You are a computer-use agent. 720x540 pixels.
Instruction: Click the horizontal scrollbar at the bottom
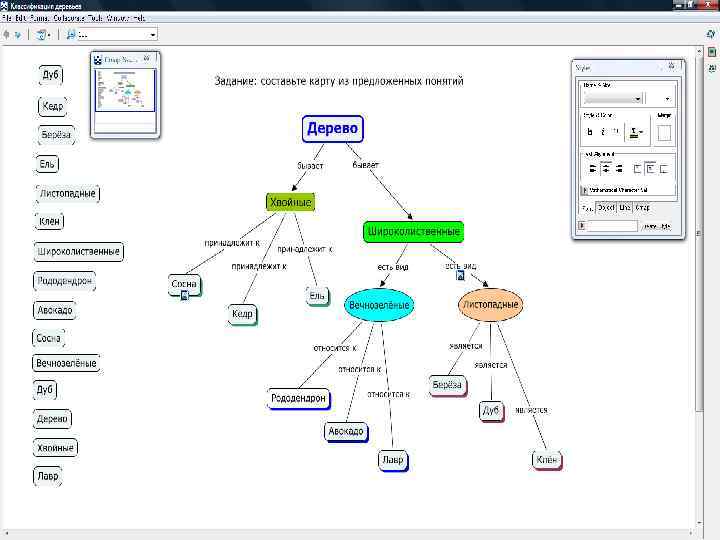coord(349,534)
